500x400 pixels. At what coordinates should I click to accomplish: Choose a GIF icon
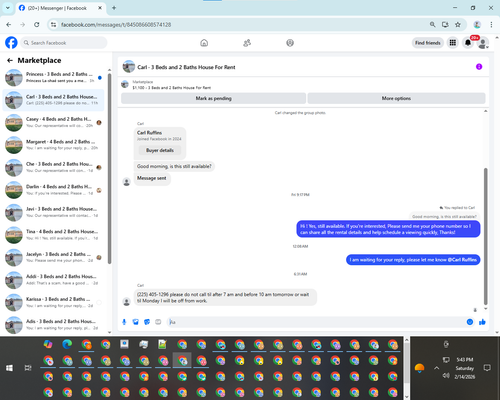(x=158, y=322)
